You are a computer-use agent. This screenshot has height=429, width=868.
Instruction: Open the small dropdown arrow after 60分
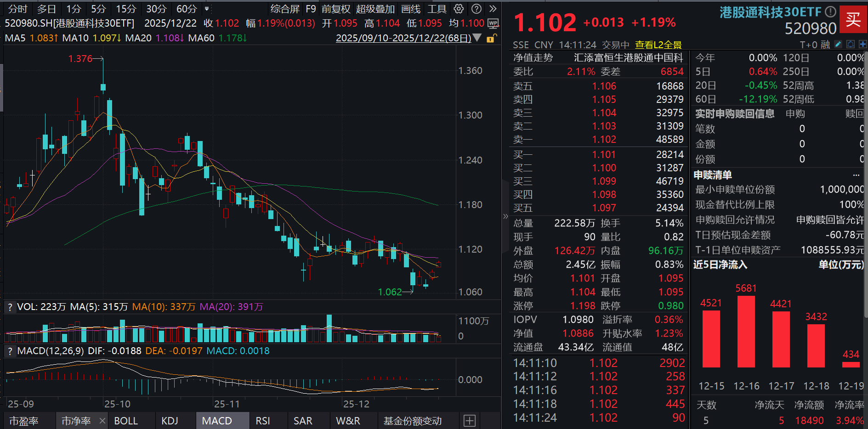[205, 9]
